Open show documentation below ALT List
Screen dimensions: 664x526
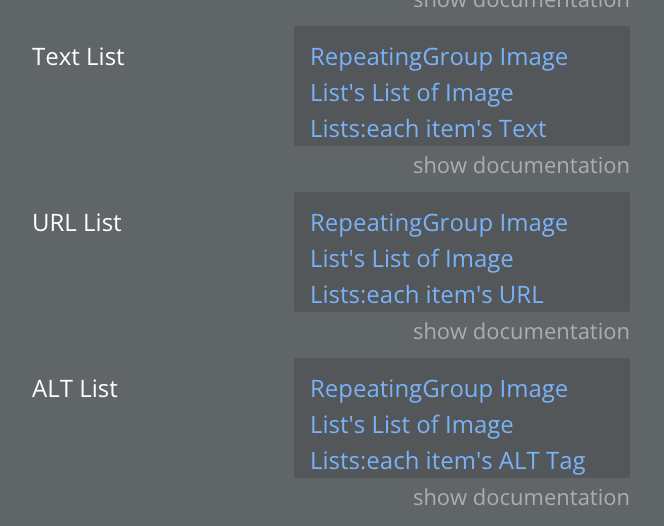tap(521, 497)
